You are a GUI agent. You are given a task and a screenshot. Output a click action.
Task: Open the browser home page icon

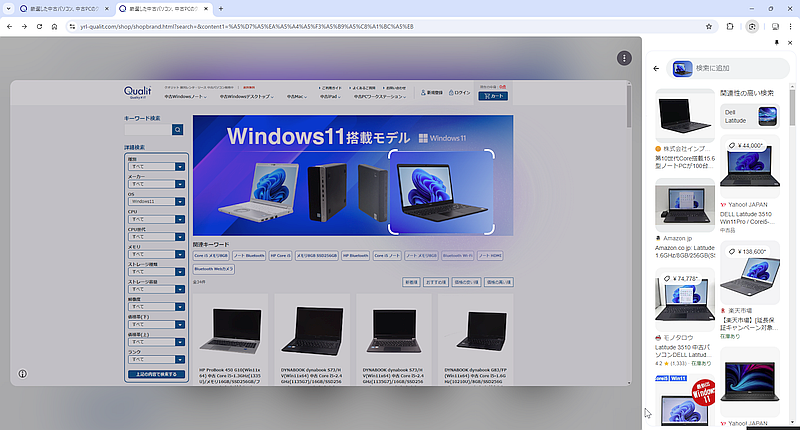54,27
